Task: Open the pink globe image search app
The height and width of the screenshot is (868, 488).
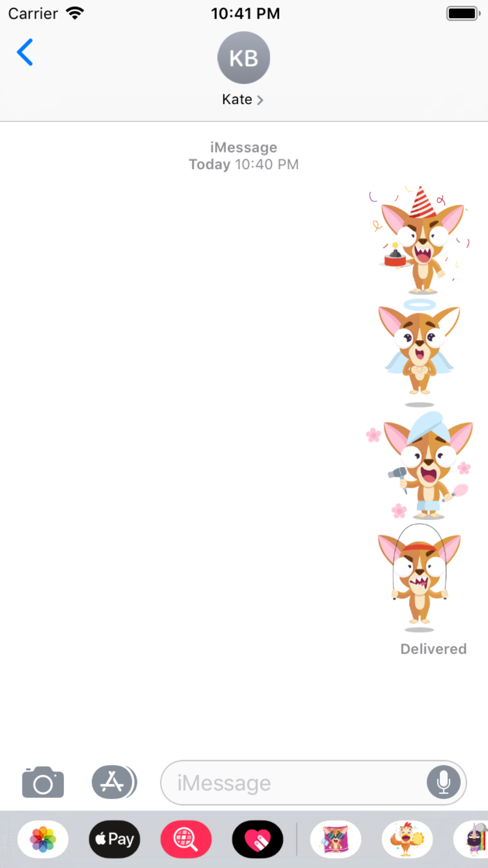Action: coord(186,839)
